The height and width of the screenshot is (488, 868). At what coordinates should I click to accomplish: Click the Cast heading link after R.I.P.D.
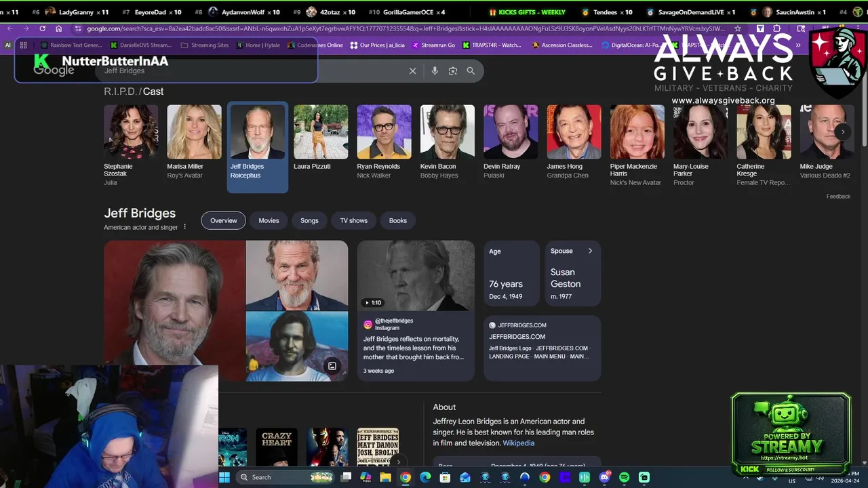[x=153, y=91]
